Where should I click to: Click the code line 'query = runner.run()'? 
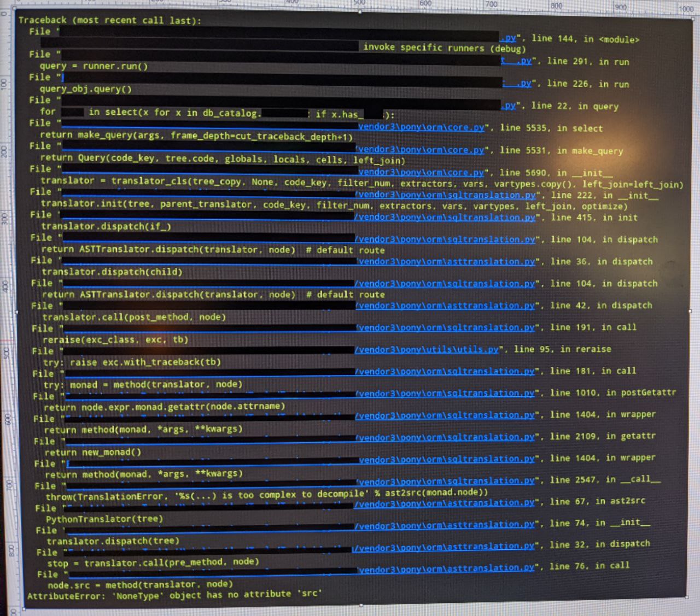(94, 66)
